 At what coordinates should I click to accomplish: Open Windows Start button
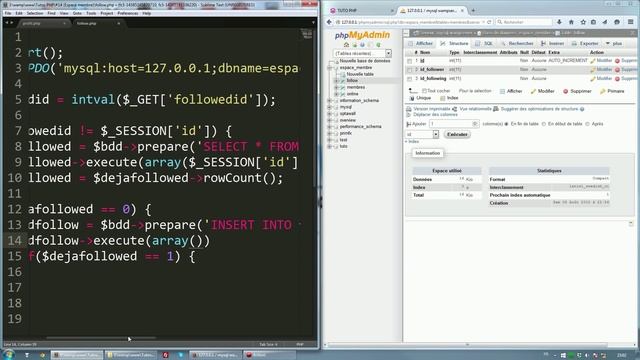pos(8,355)
